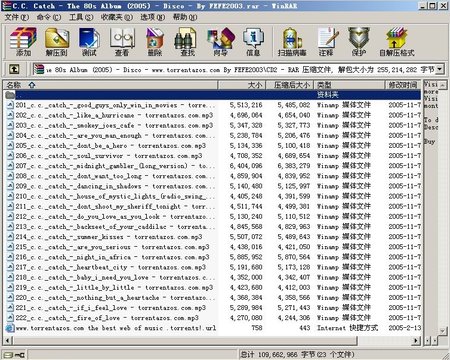Viewport: 450px width, 360px height.
Task: Sort by 名称 (Name) column header
Action: coord(110,85)
